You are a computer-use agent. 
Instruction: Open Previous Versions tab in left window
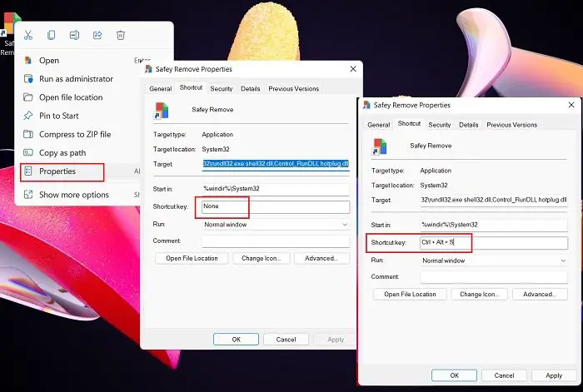(x=294, y=89)
